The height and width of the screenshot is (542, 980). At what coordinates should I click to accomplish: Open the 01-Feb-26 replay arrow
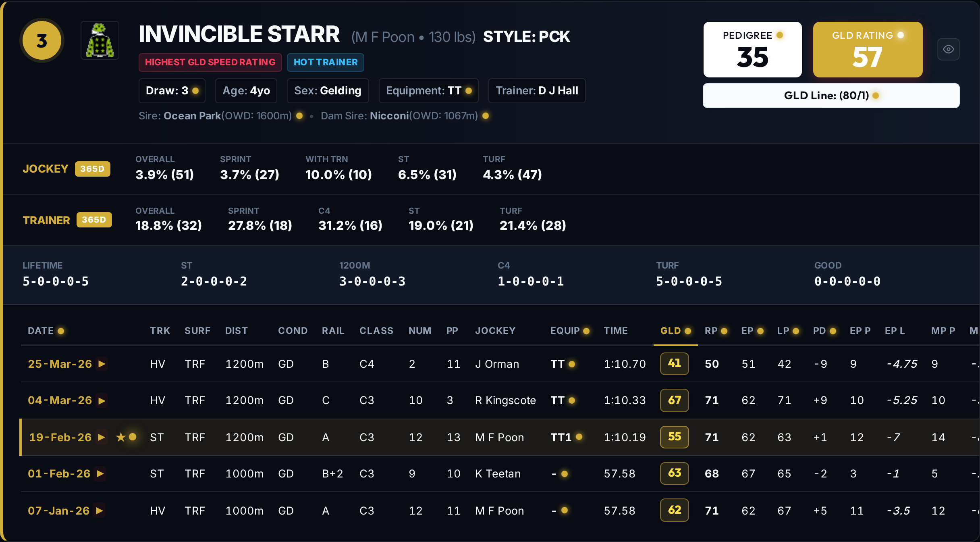click(100, 473)
